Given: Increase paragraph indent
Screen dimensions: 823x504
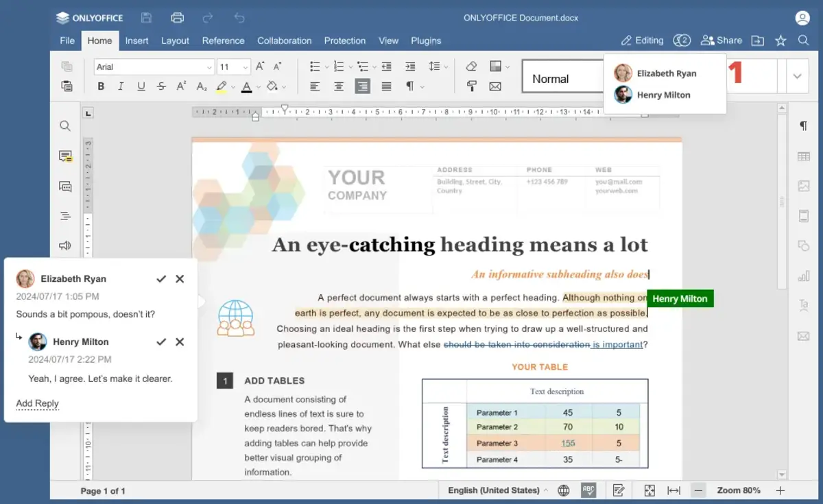Looking at the screenshot, I should pyautogui.click(x=410, y=67).
